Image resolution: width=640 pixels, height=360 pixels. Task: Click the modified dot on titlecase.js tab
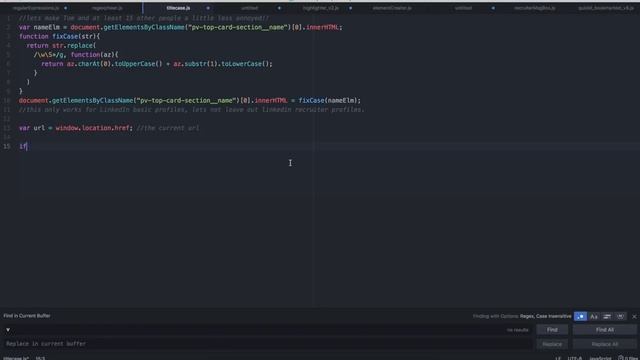[208, 8]
